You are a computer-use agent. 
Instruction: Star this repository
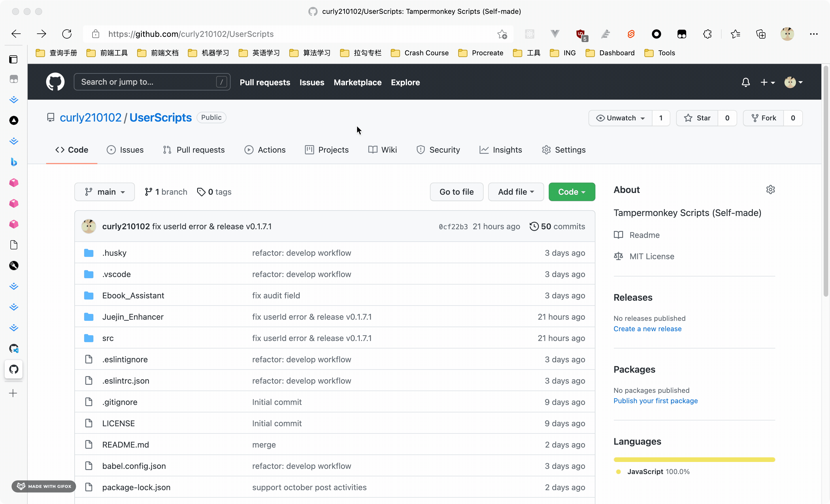point(697,118)
